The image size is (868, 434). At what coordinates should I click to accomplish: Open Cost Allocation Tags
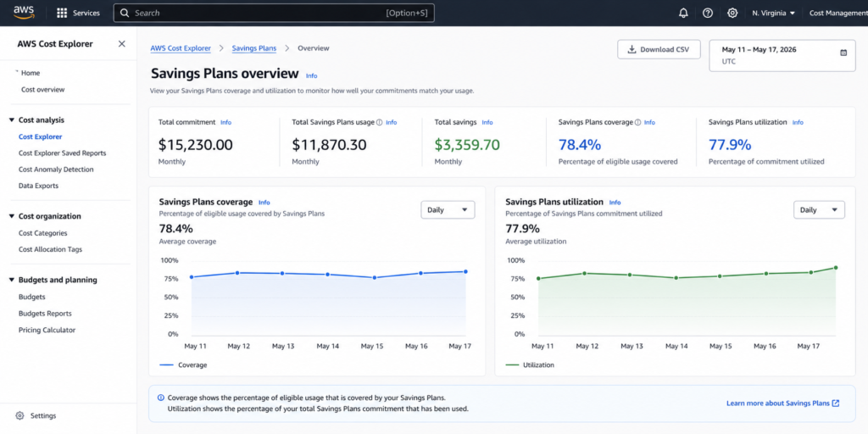[50, 250]
